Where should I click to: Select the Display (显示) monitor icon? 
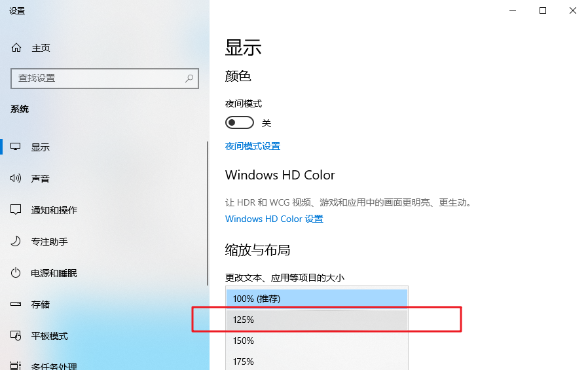16,147
